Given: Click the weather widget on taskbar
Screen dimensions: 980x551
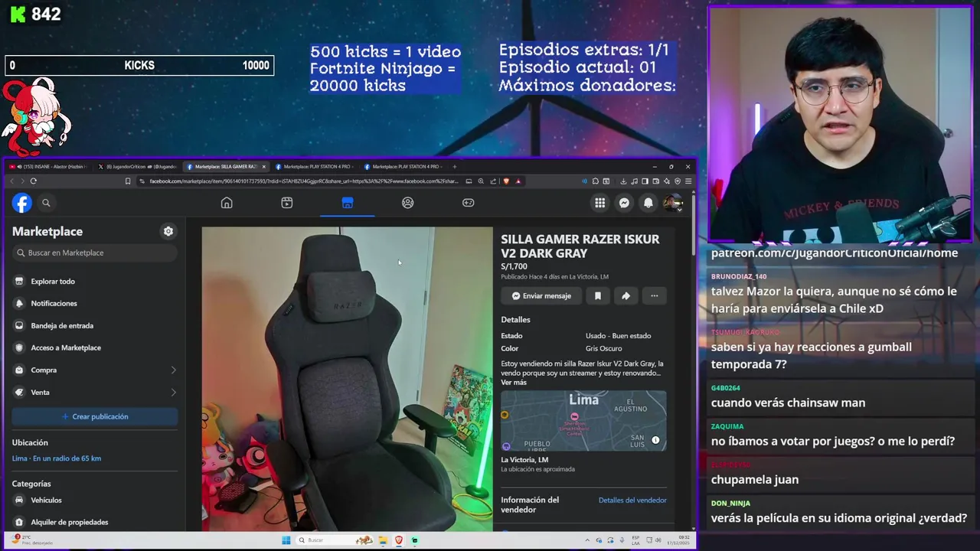Looking at the screenshot, I should (x=31, y=540).
